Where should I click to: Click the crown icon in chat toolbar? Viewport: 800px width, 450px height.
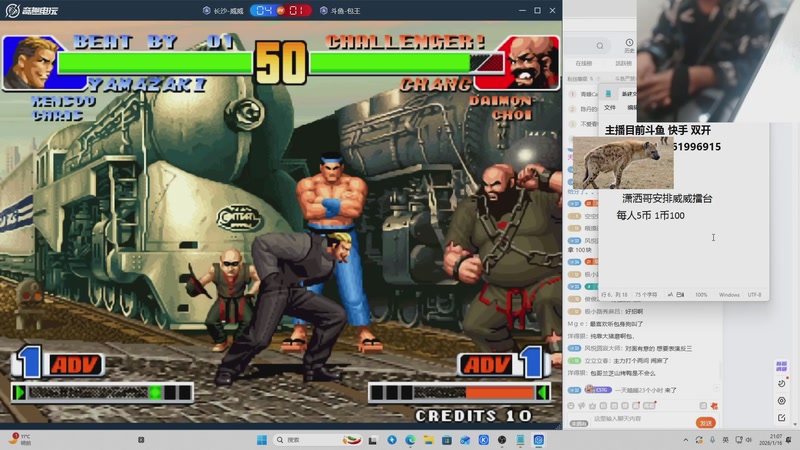(592, 406)
